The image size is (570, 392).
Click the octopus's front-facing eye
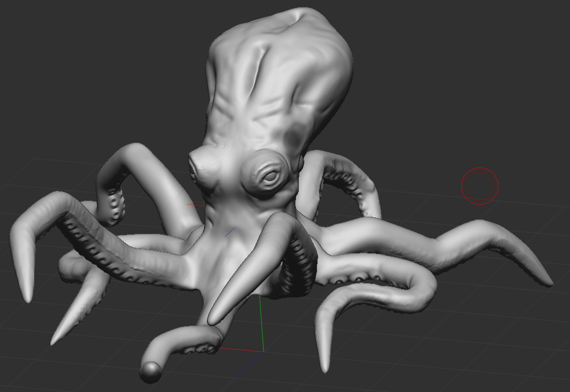point(270,177)
